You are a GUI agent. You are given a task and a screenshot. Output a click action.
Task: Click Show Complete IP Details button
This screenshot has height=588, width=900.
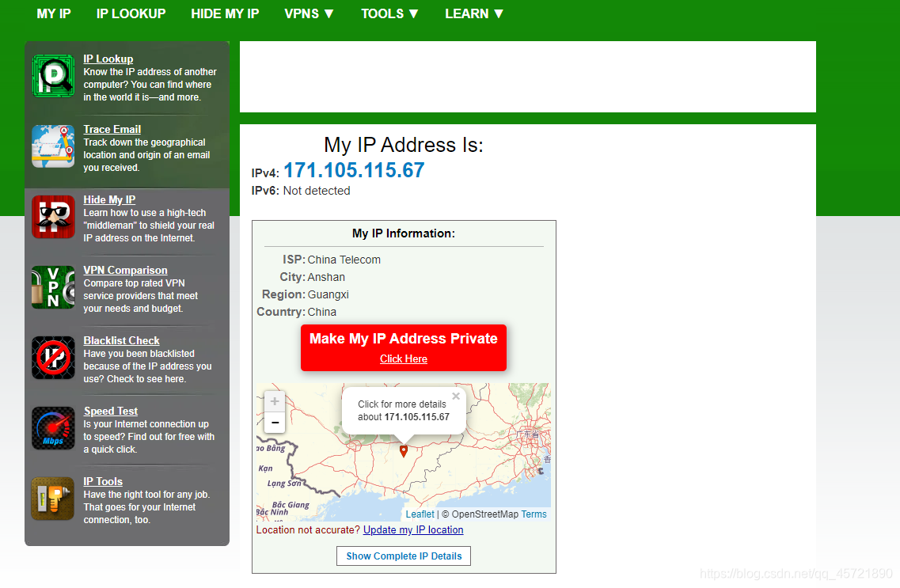click(404, 556)
